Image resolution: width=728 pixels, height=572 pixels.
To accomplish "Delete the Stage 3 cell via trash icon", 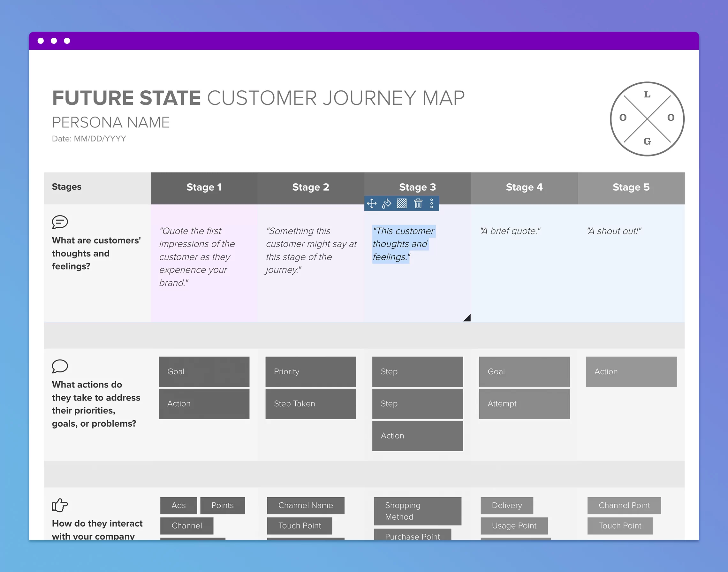I will coord(418,203).
